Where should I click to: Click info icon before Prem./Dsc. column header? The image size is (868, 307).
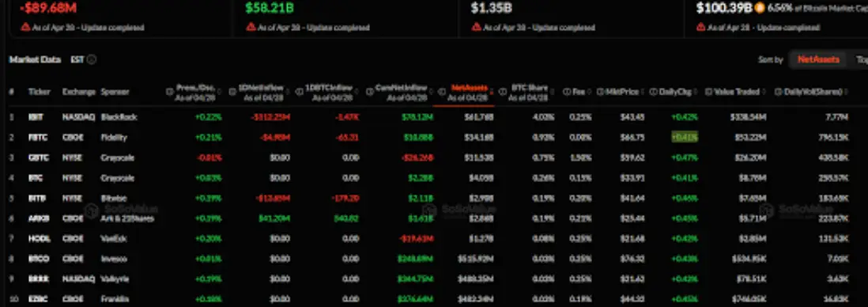tap(170, 92)
